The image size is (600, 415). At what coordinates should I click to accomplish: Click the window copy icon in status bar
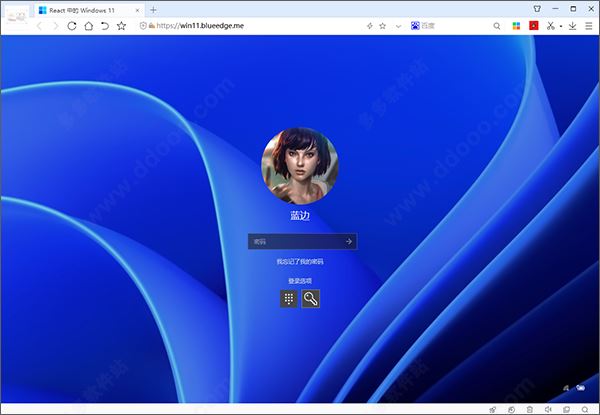tap(566, 410)
